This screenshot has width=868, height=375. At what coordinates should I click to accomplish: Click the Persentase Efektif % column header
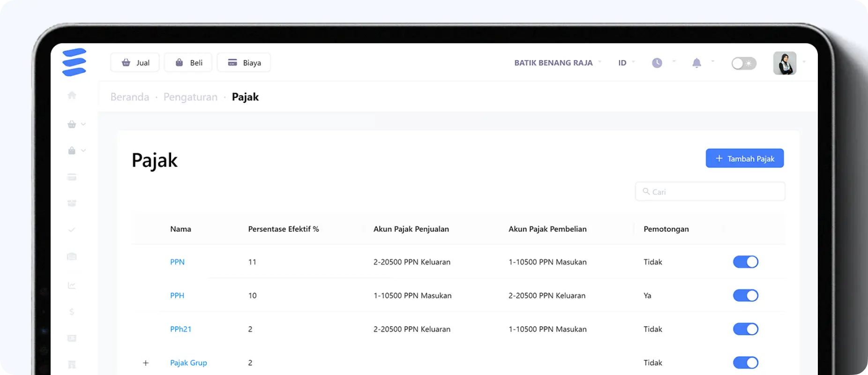[x=284, y=229]
